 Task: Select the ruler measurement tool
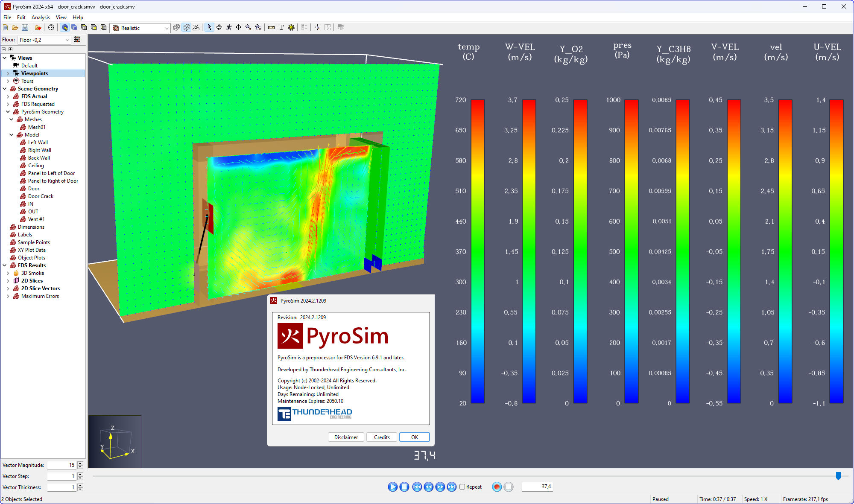pos(271,27)
